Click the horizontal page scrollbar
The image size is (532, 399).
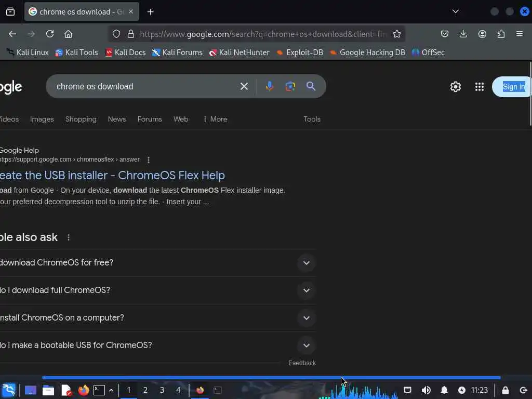tap(271, 377)
